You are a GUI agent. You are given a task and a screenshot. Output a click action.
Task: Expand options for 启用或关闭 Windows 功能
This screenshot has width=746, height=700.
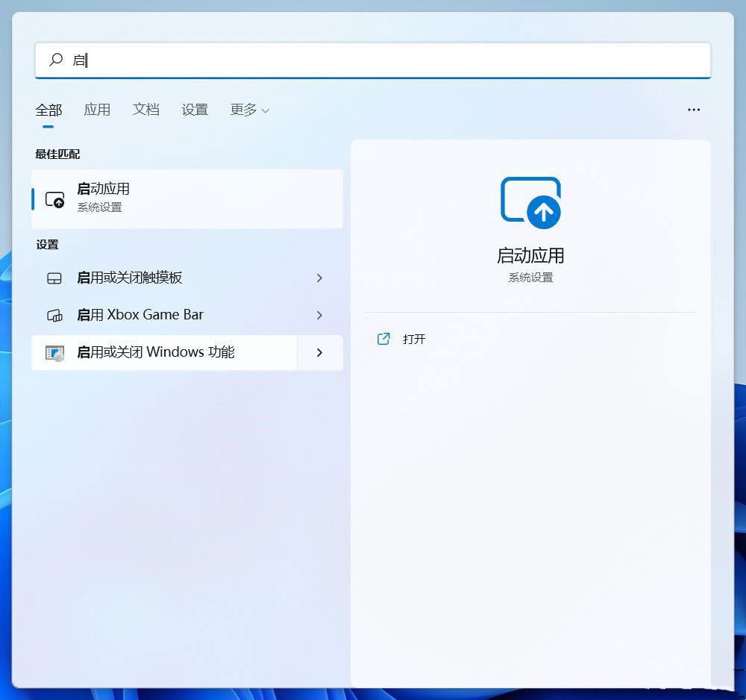[319, 351]
